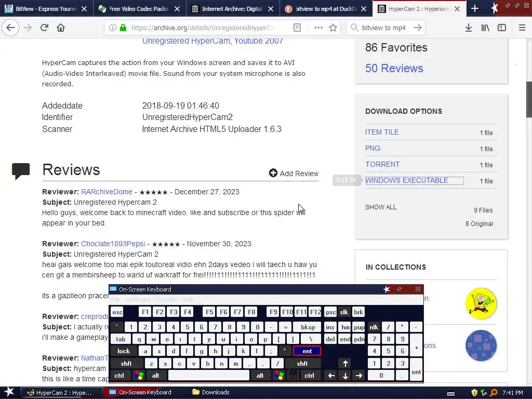Click the red-outlined ent key
532x399 pixels.
(x=307, y=351)
